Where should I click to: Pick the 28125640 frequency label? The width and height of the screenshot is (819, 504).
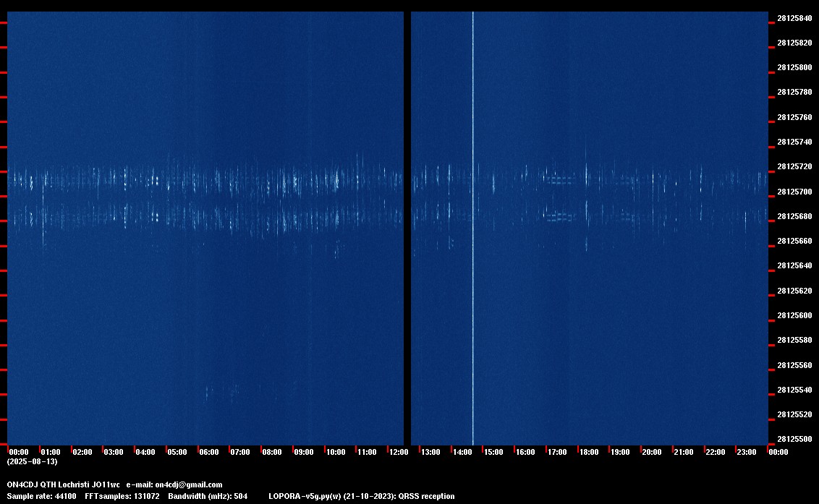pos(794,266)
